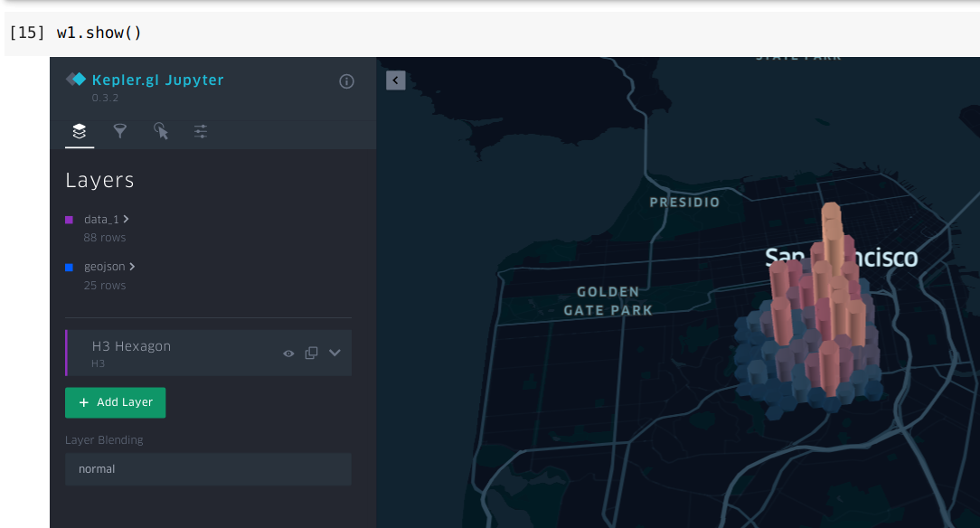Expand the H3 Hexagon layer settings
Image resolution: width=980 pixels, height=528 pixels.
[335, 353]
